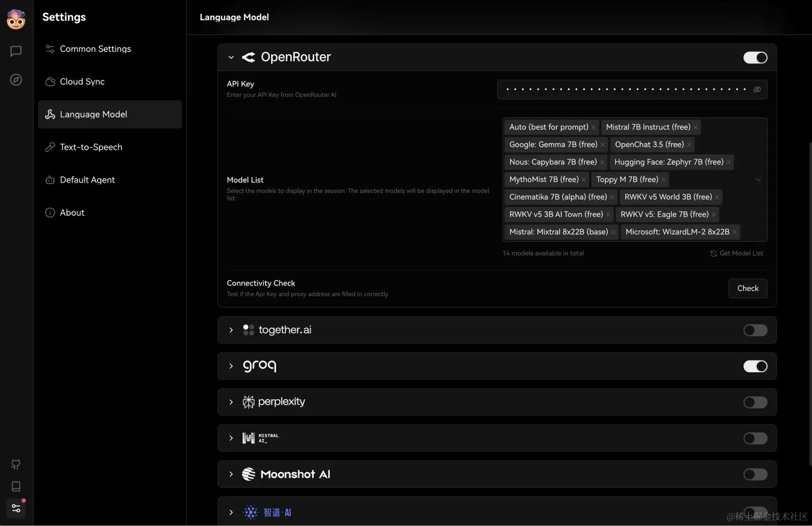This screenshot has height=526, width=812.
Task: Open the model list dropdown arrow
Action: (x=758, y=179)
